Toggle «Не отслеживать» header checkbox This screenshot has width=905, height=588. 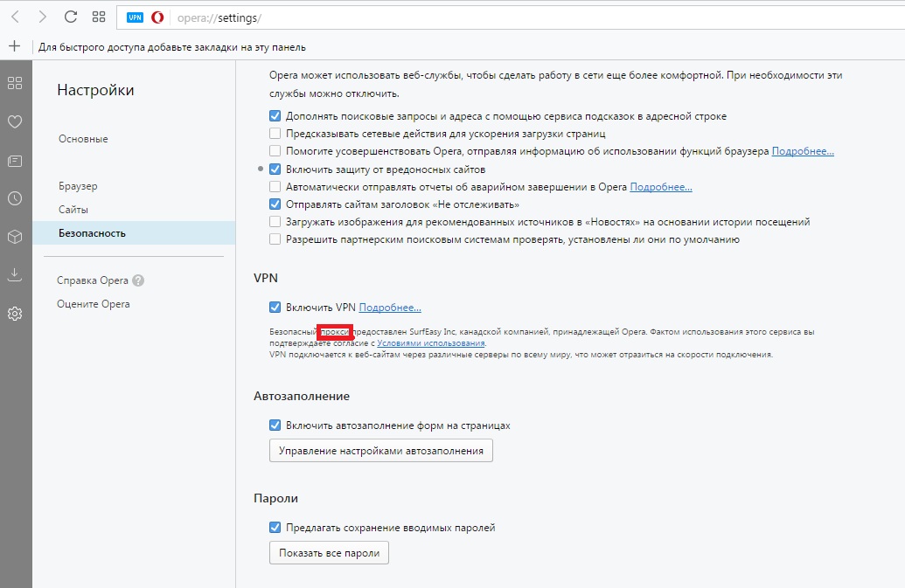(x=275, y=204)
